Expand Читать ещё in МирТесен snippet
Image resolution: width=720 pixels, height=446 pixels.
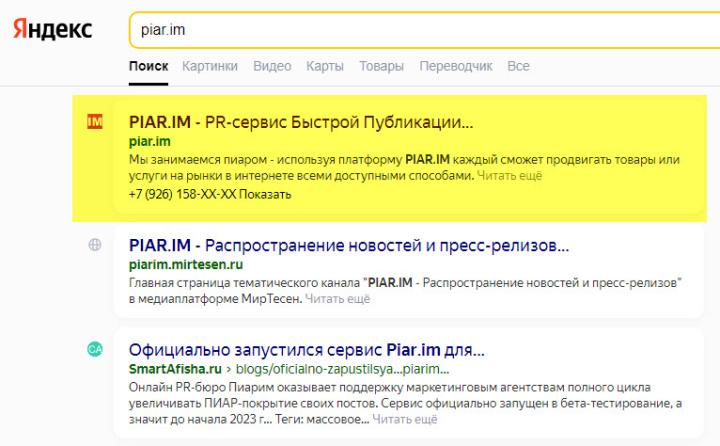(338, 299)
